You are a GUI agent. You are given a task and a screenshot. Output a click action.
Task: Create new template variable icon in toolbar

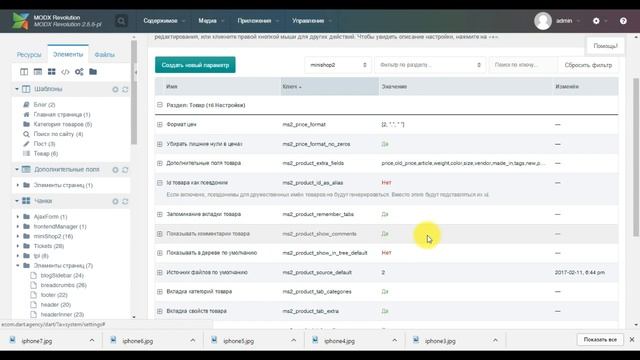pos(38,72)
